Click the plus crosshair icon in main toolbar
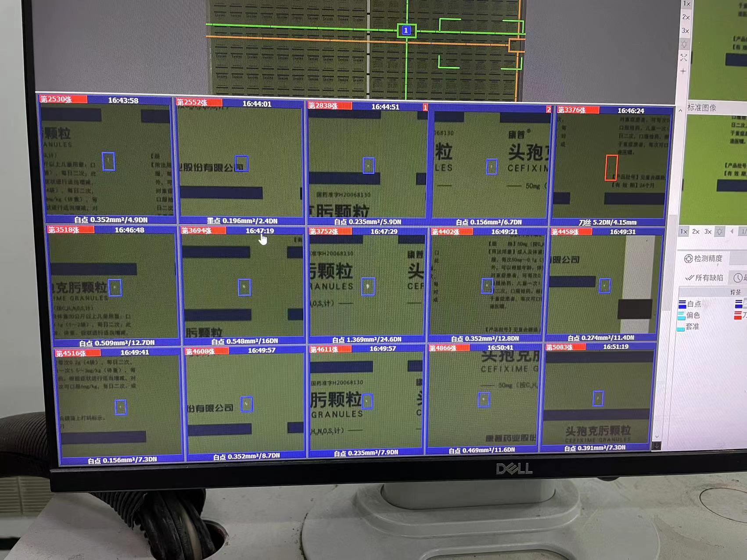This screenshot has width=747, height=560. (683, 71)
